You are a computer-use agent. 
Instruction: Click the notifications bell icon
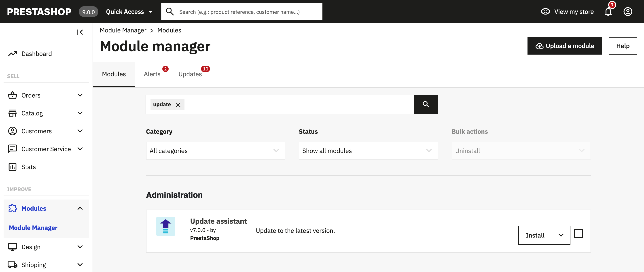tap(608, 11)
